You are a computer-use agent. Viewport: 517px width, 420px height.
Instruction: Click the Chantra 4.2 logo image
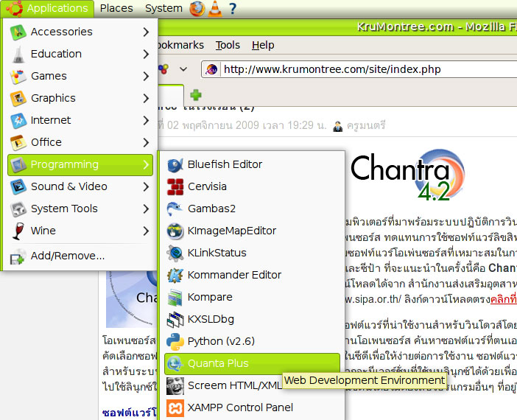pos(407,176)
